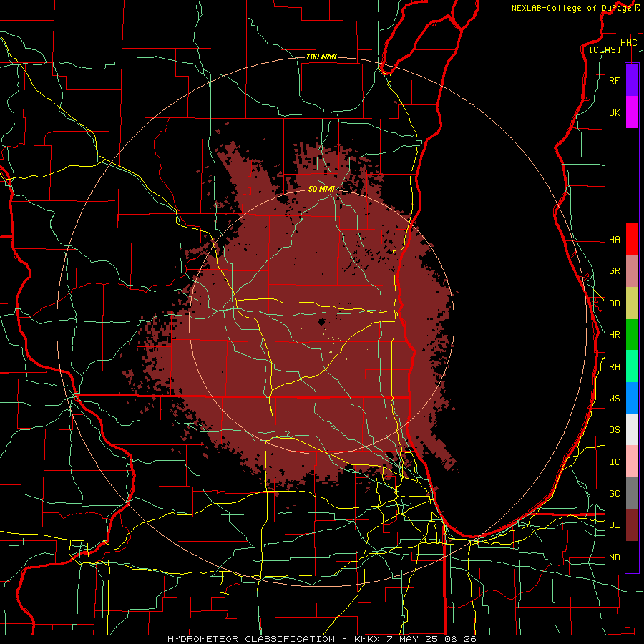Click the BD legend label

(615, 303)
